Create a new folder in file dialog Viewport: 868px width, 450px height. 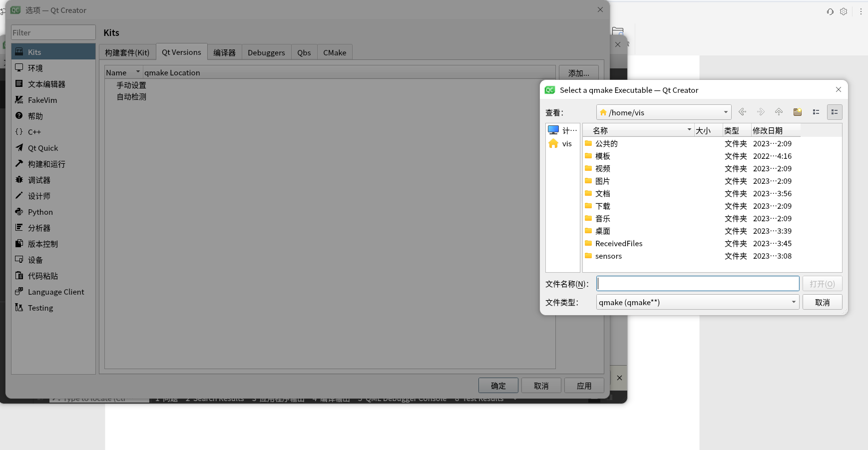798,112
